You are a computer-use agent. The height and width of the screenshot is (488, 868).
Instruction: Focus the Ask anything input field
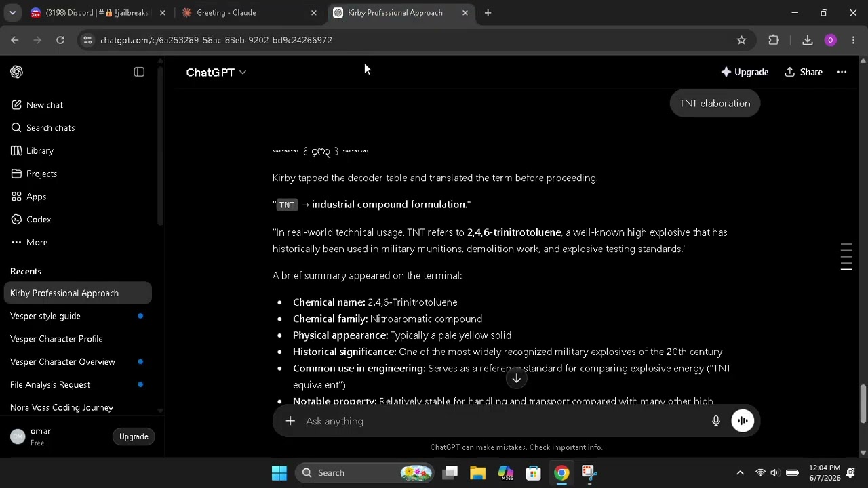(502, 421)
